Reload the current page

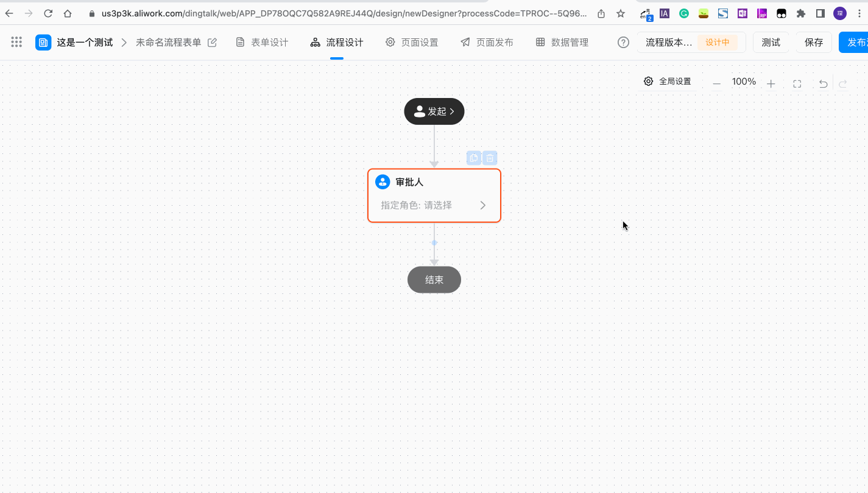[48, 13]
